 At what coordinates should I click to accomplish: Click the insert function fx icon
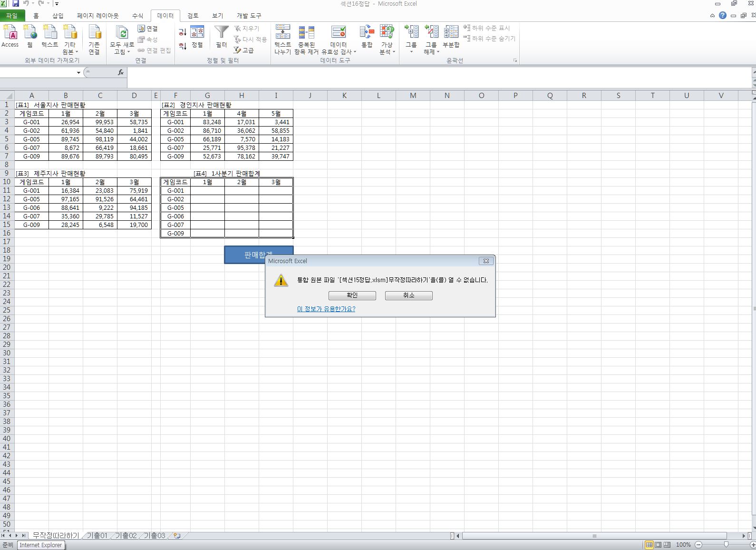121,72
